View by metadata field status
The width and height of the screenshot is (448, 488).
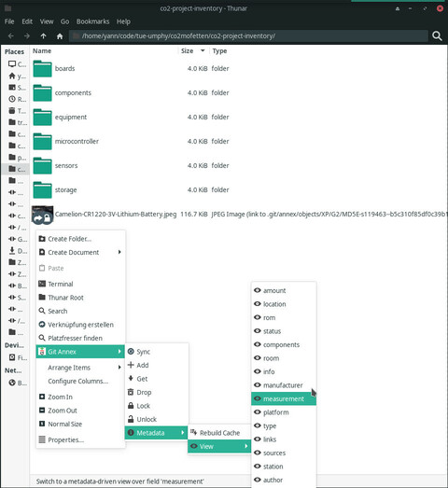pos(284,331)
